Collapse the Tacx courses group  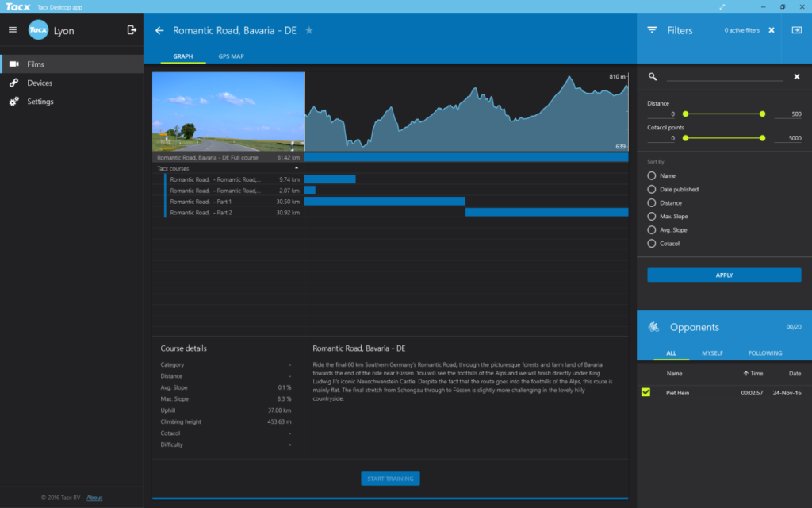[x=297, y=168]
